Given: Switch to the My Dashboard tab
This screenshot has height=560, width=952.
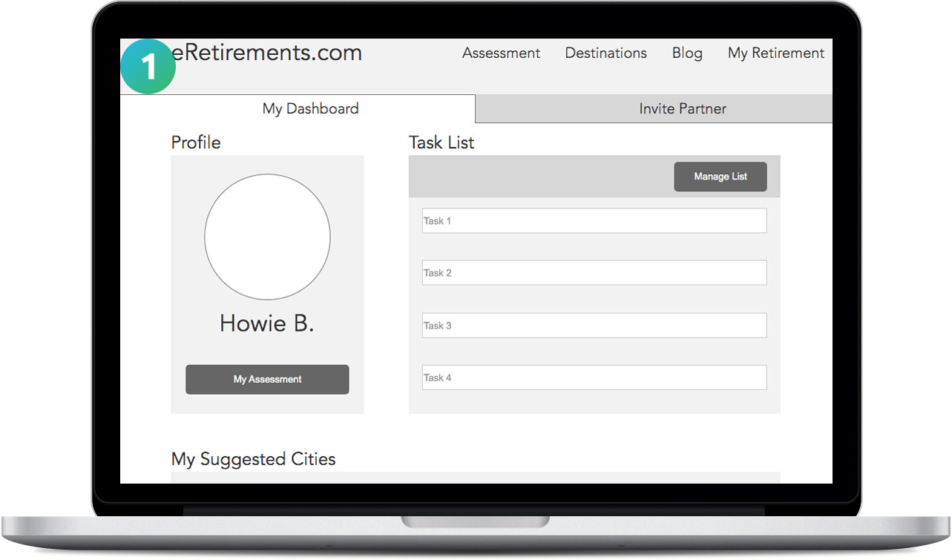Looking at the screenshot, I should (310, 109).
